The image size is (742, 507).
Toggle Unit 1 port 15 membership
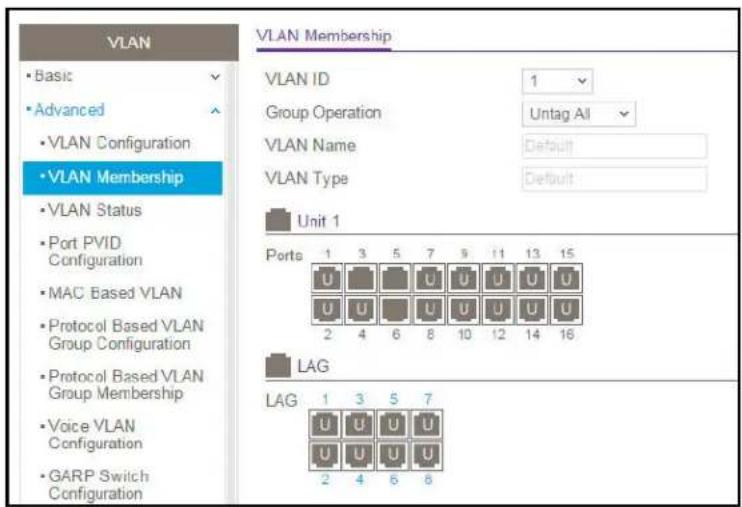click(x=566, y=279)
